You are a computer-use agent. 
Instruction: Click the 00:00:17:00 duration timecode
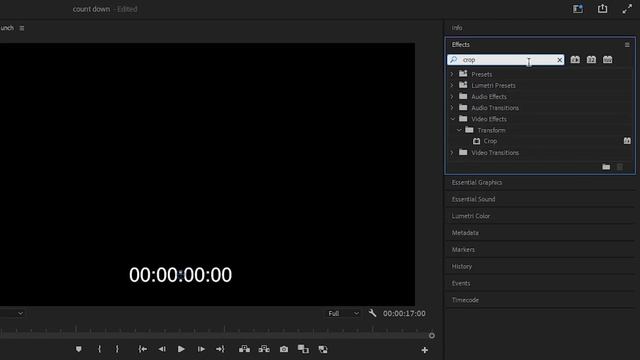[404, 313]
